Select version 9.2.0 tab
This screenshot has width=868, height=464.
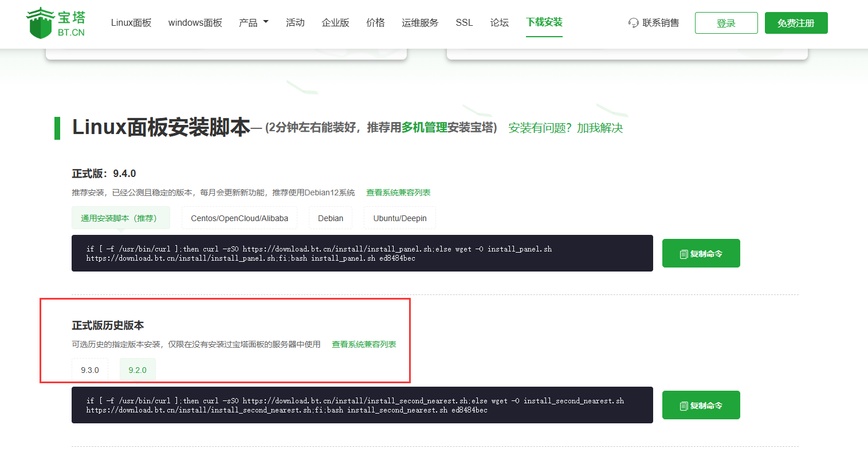[x=138, y=370]
